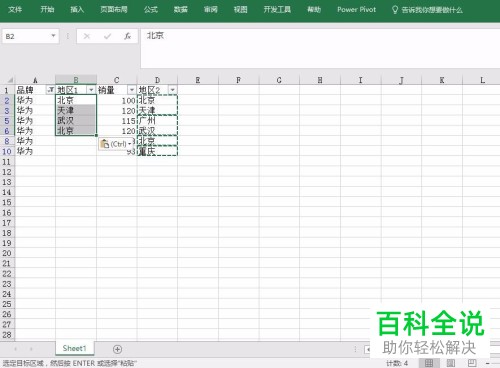Open the 审阅 ribbon tab
Viewport: 500px width, 368px height.
click(x=211, y=10)
